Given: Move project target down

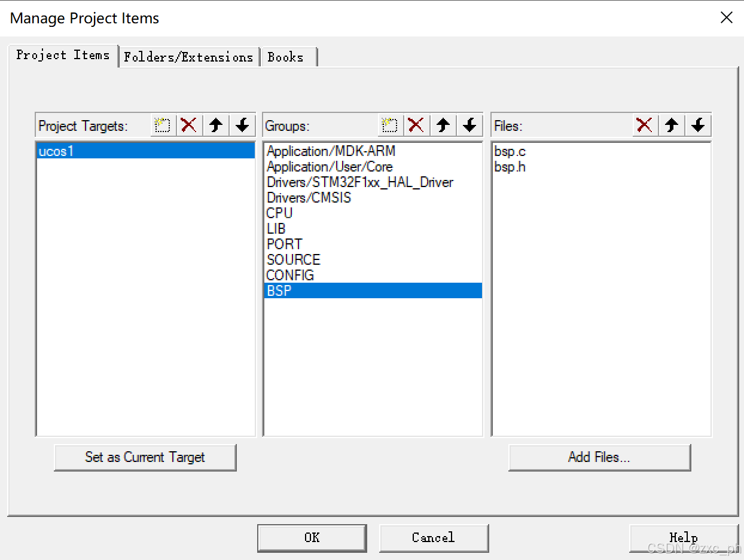Looking at the screenshot, I should [242, 126].
